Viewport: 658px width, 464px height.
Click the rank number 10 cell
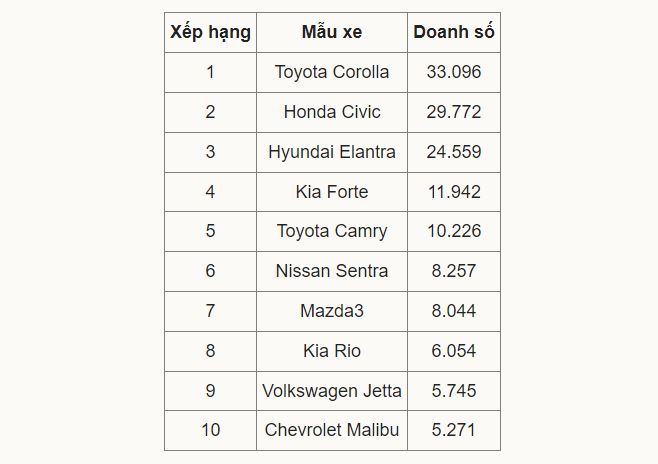(x=210, y=430)
